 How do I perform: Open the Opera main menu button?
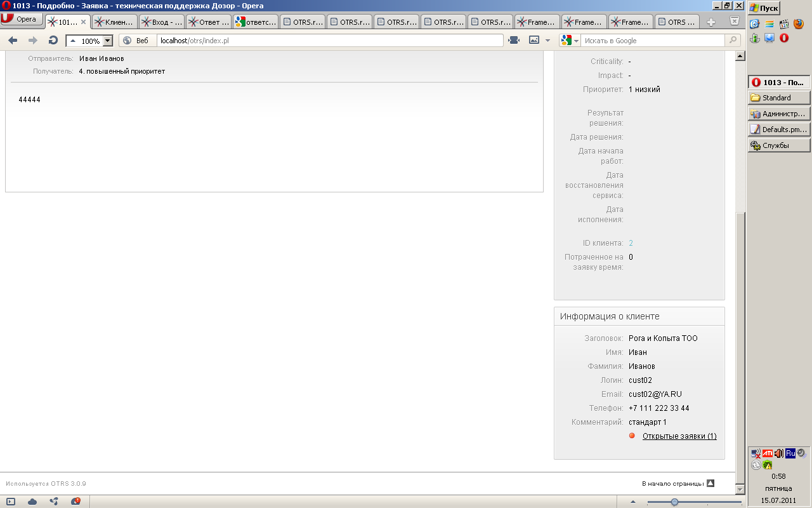click(x=22, y=19)
